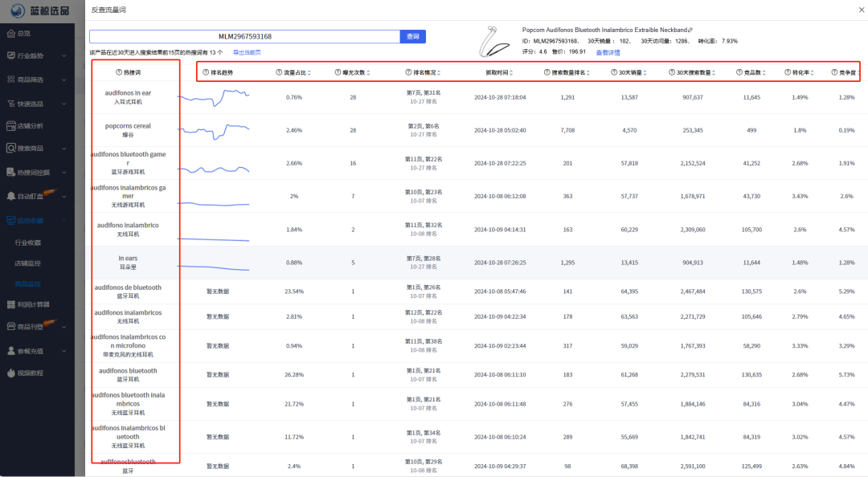Image resolution: width=868 pixels, height=477 pixels.
Task: Click the 蓝鲸选品 whale logo
Action: (18, 10)
